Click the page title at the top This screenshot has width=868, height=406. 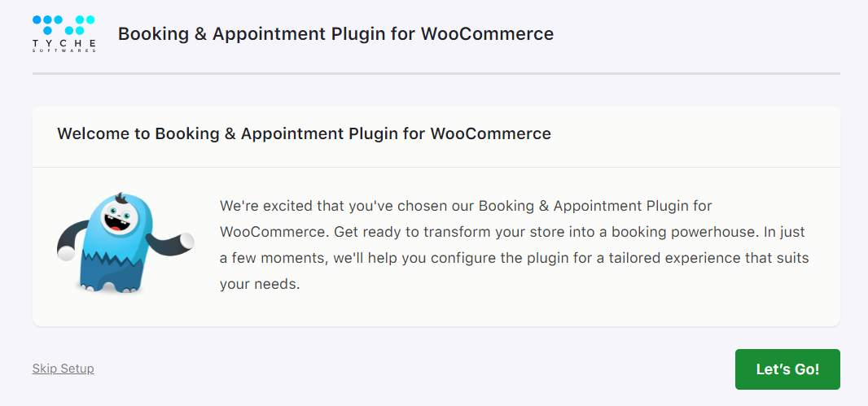pos(335,34)
